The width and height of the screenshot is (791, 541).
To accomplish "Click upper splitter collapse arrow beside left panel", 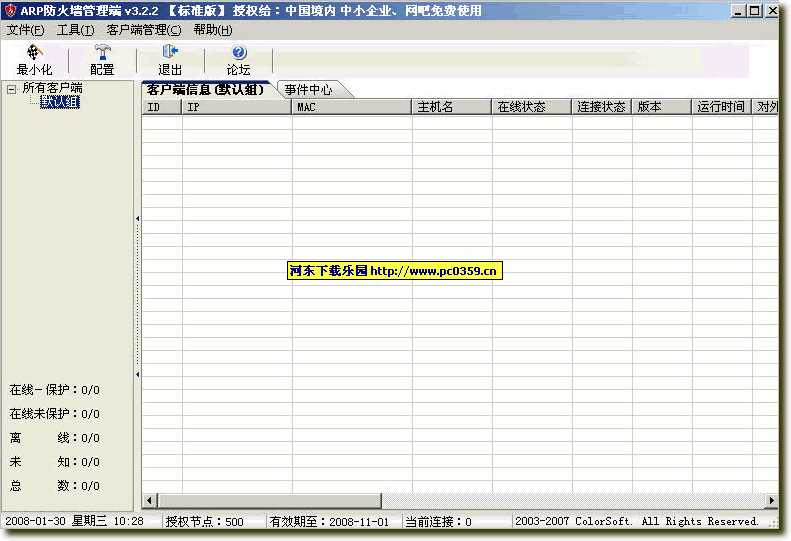I will (x=137, y=219).
